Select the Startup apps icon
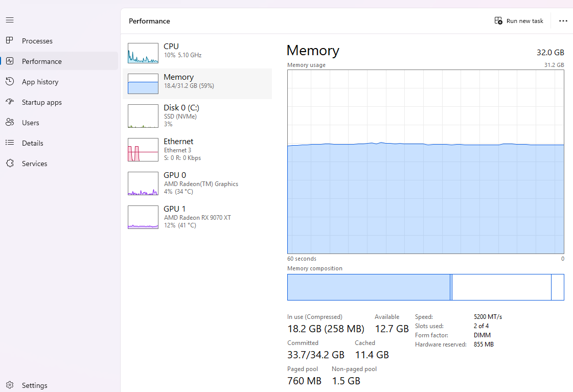Image resolution: width=573 pixels, height=392 pixels. (x=10, y=102)
